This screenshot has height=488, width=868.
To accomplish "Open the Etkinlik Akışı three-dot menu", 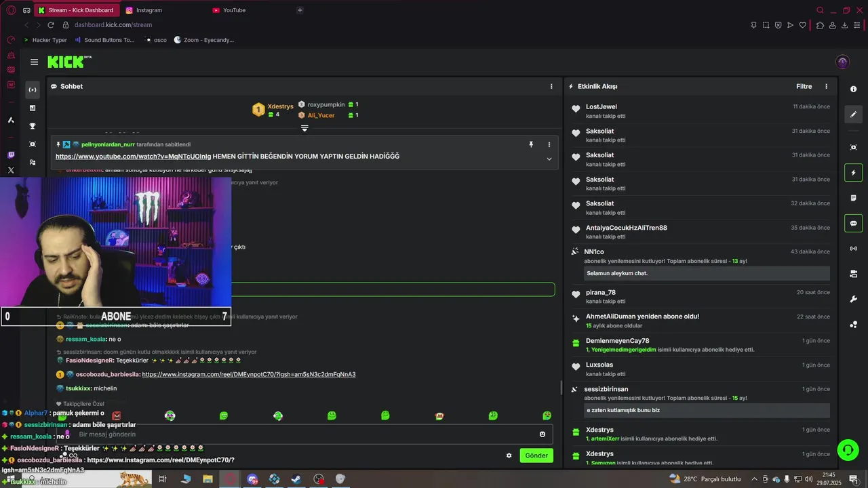I will coord(826,86).
